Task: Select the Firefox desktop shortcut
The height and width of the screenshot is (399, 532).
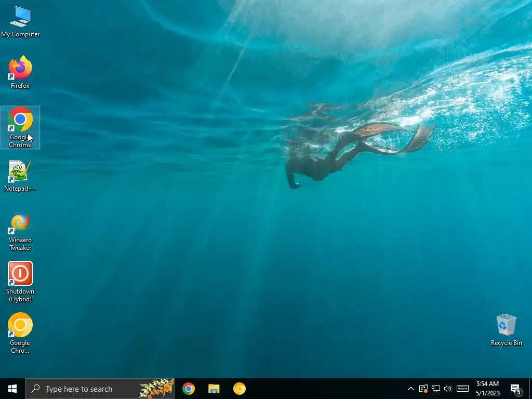Action: (x=20, y=72)
